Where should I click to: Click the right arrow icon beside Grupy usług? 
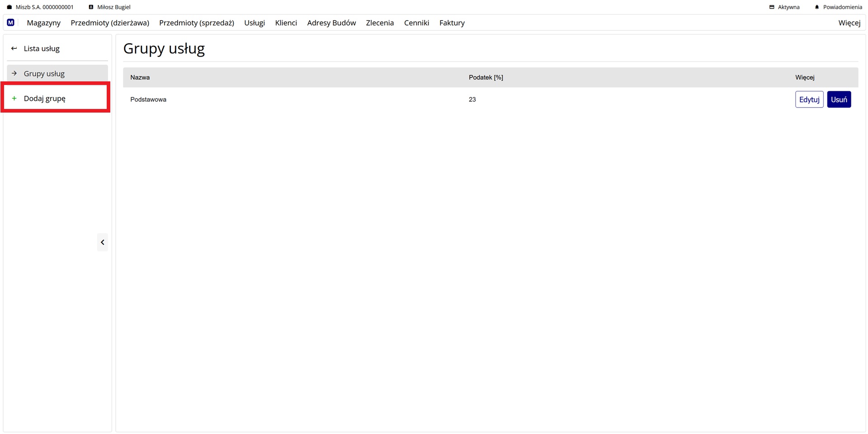tap(14, 73)
